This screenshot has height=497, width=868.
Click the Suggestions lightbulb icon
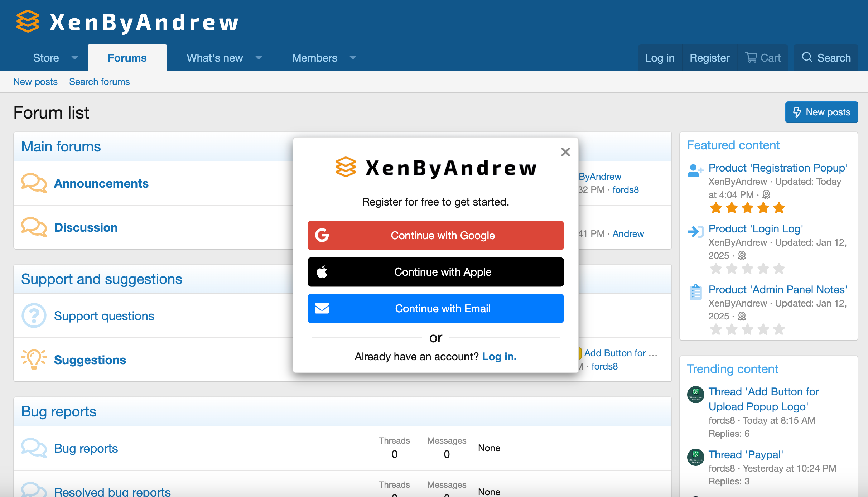pos(33,360)
